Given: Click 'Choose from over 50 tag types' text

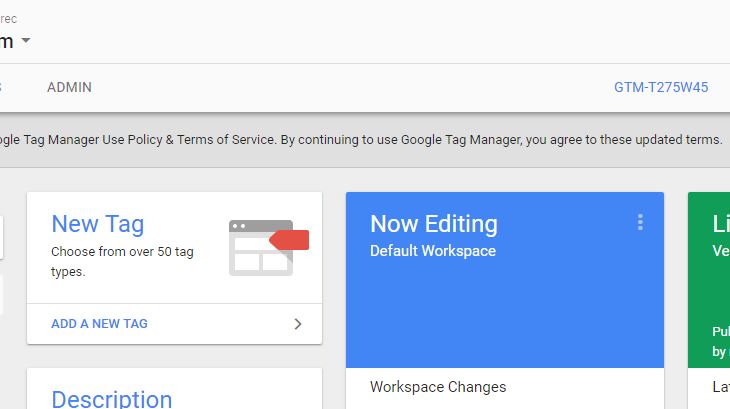Looking at the screenshot, I should click(122, 261).
